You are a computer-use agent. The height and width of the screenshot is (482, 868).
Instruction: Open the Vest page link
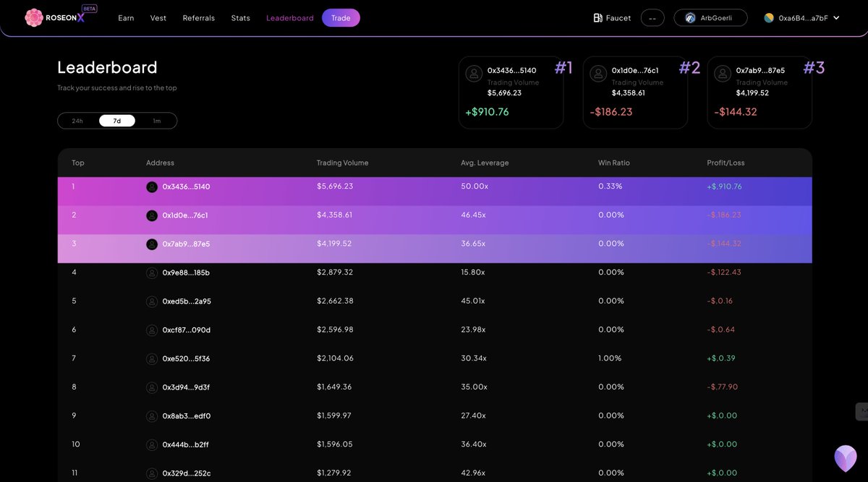(x=158, y=17)
